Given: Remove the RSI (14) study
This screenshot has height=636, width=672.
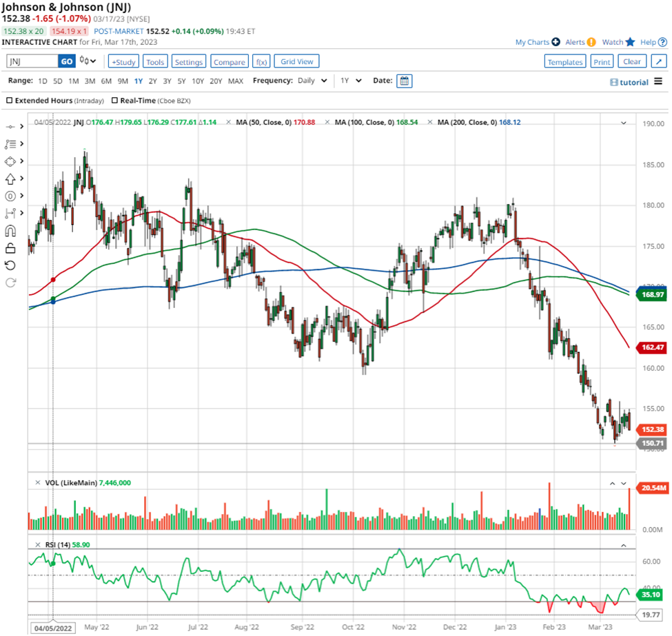Looking at the screenshot, I should pos(38,545).
